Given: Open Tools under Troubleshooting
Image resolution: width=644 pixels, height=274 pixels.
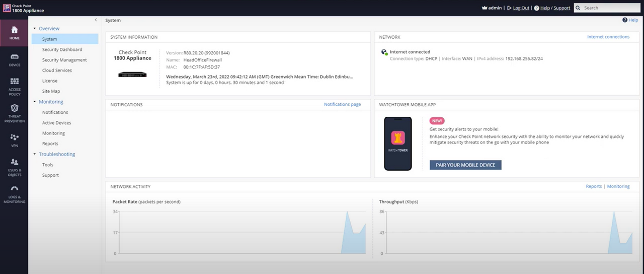Looking at the screenshot, I should point(48,165).
